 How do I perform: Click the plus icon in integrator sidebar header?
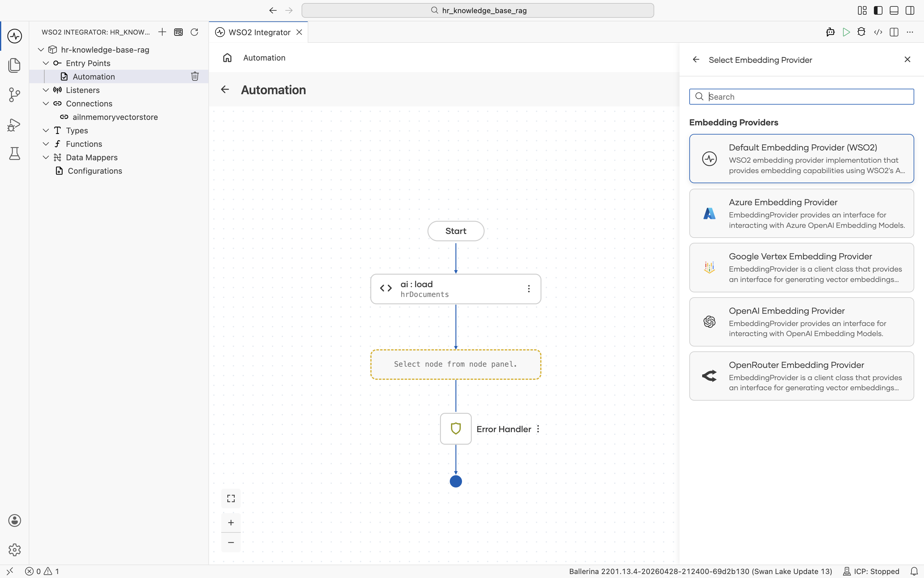pyautogui.click(x=162, y=32)
